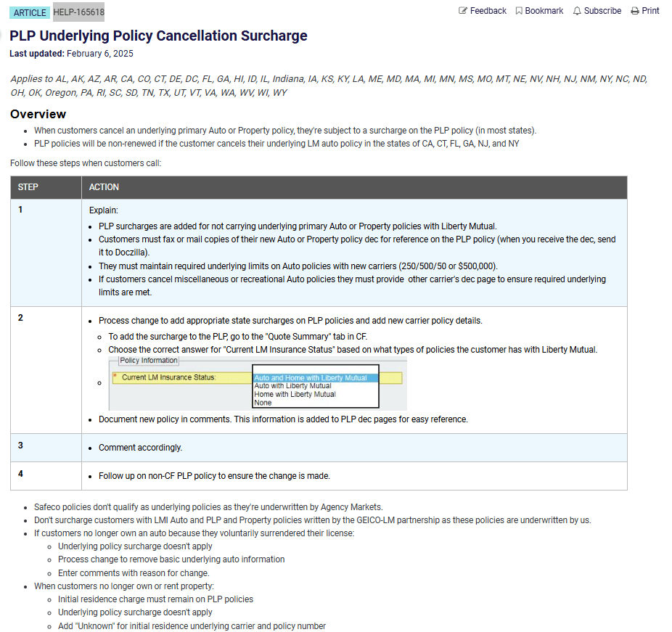
Task: Click step number 1 cell
Action: pyautogui.click(x=46, y=253)
